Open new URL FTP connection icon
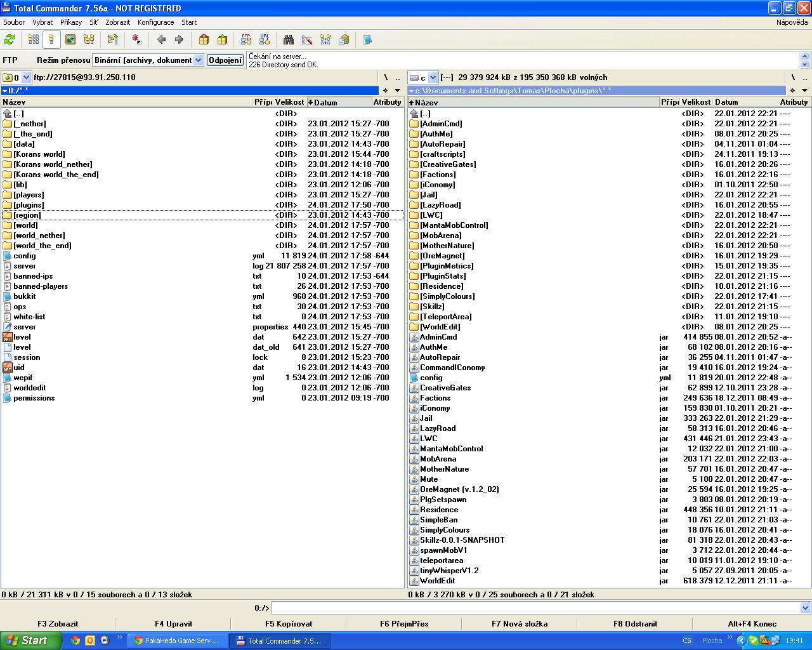This screenshot has width=812, height=650. [x=265, y=39]
